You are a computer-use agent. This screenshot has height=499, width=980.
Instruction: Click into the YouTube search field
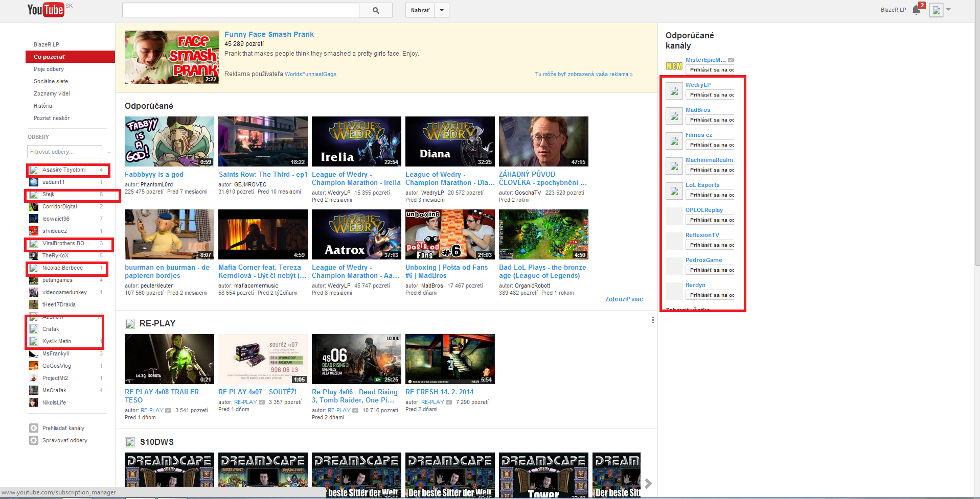(x=241, y=10)
